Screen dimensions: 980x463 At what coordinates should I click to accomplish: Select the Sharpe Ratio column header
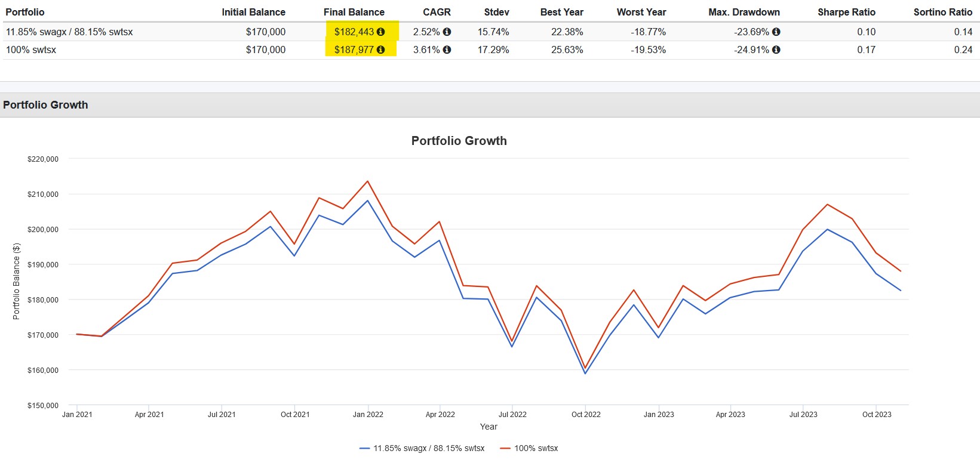click(x=846, y=12)
